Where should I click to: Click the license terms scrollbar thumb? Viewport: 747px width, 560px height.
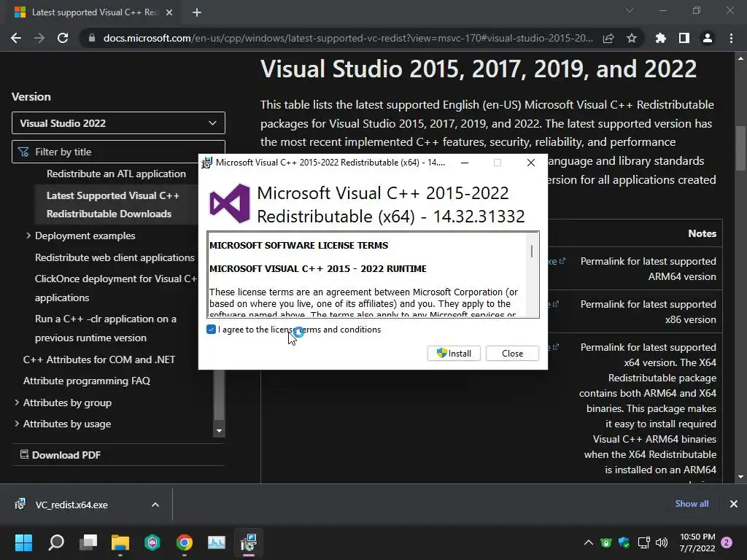(x=532, y=251)
